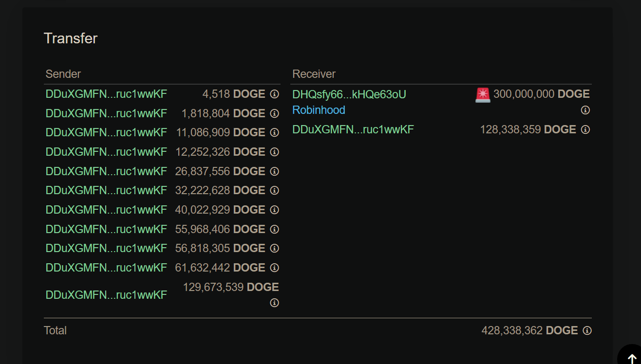Click info icon next to 32,222,628 DOGE

click(274, 190)
